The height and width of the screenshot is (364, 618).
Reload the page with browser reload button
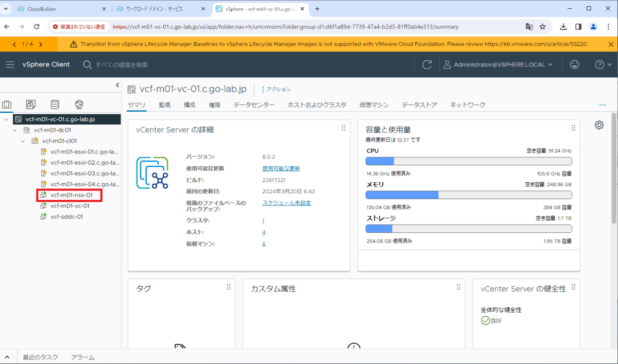click(37, 26)
